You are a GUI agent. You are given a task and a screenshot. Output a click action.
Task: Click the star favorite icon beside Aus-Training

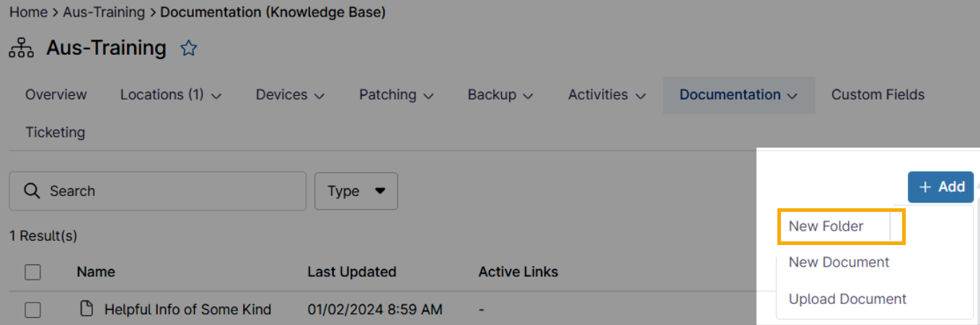pyautogui.click(x=188, y=48)
